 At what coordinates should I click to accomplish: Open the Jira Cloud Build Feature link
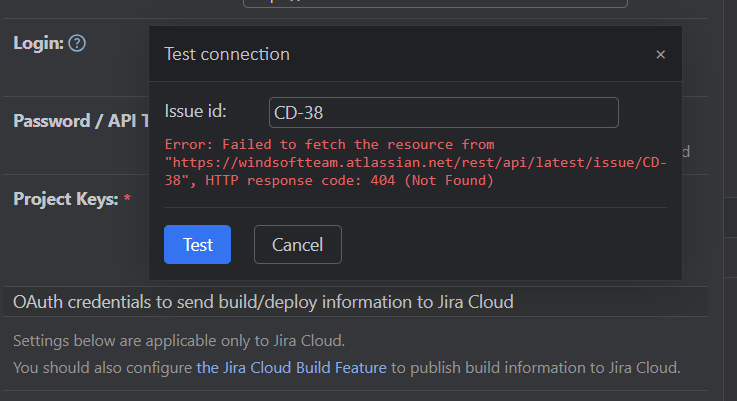point(291,367)
